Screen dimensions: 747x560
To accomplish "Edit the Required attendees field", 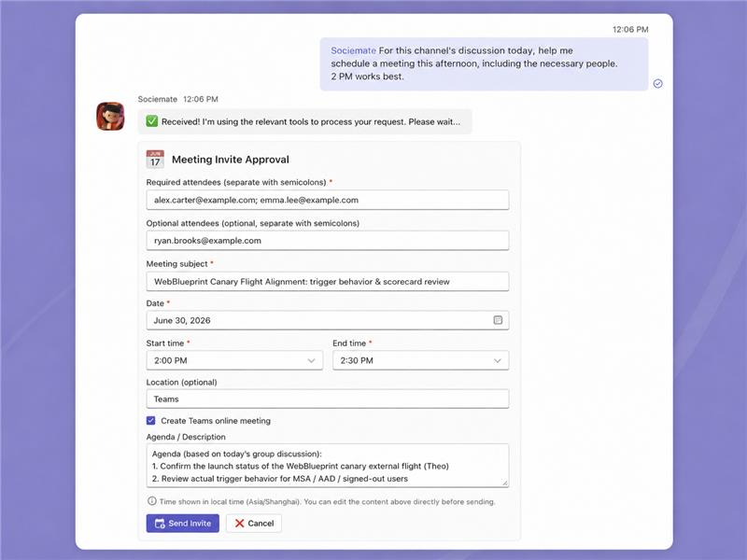I will coord(328,200).
